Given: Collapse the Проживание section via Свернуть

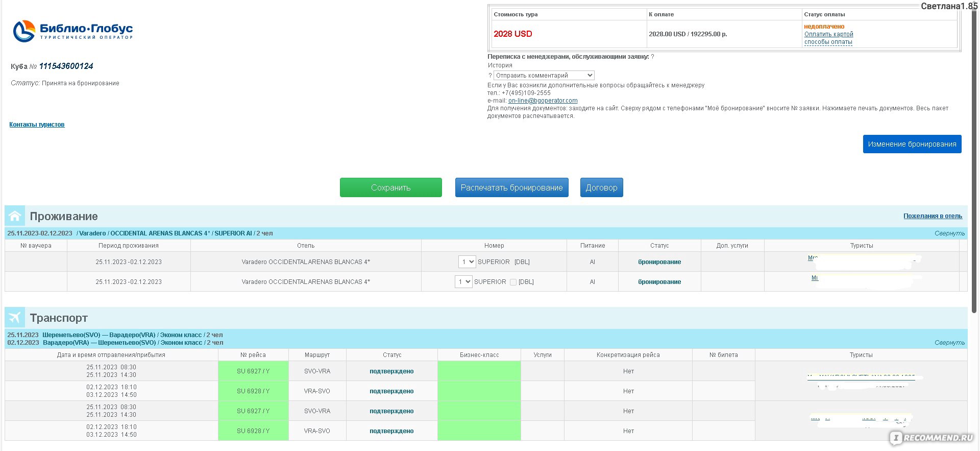Looking at the screenshot, I should pyautogui.click(x=949, y=233).
